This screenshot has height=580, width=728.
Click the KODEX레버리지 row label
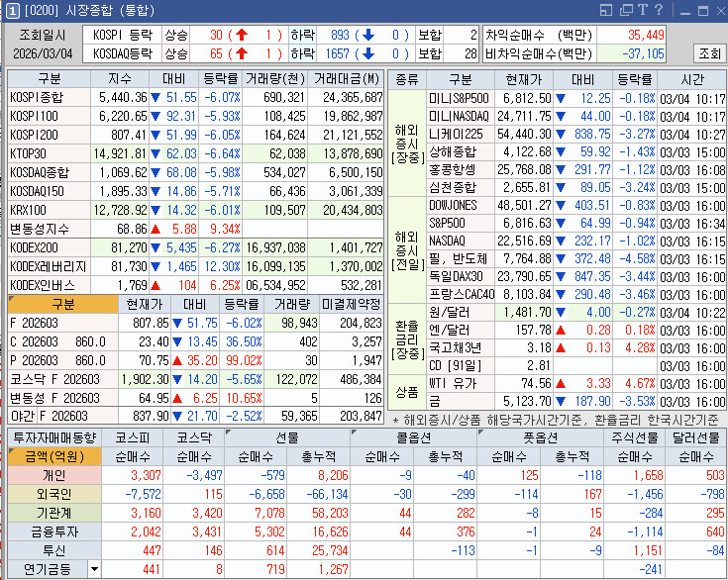49,266
